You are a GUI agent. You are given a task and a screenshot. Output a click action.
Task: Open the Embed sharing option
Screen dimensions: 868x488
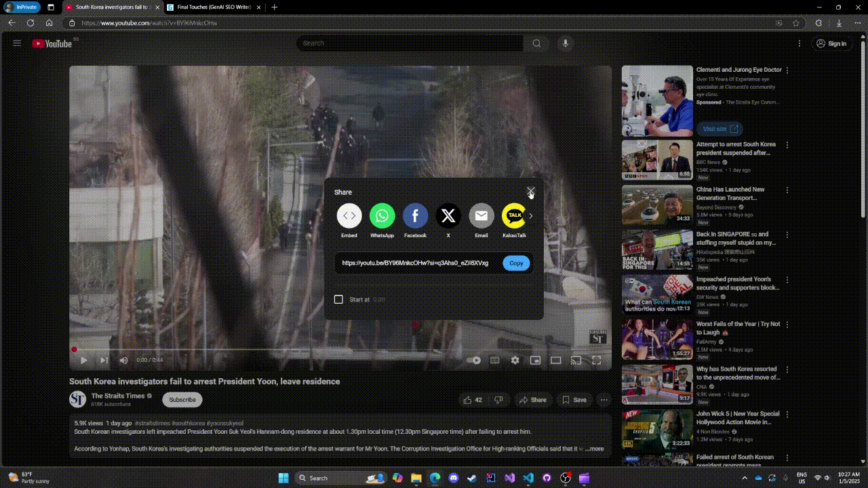(349, 215)
